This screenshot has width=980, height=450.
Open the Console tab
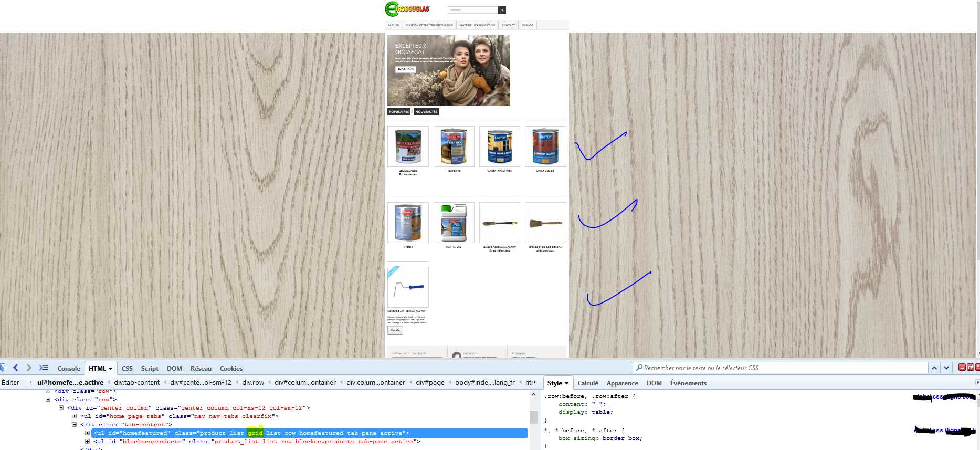69,369
